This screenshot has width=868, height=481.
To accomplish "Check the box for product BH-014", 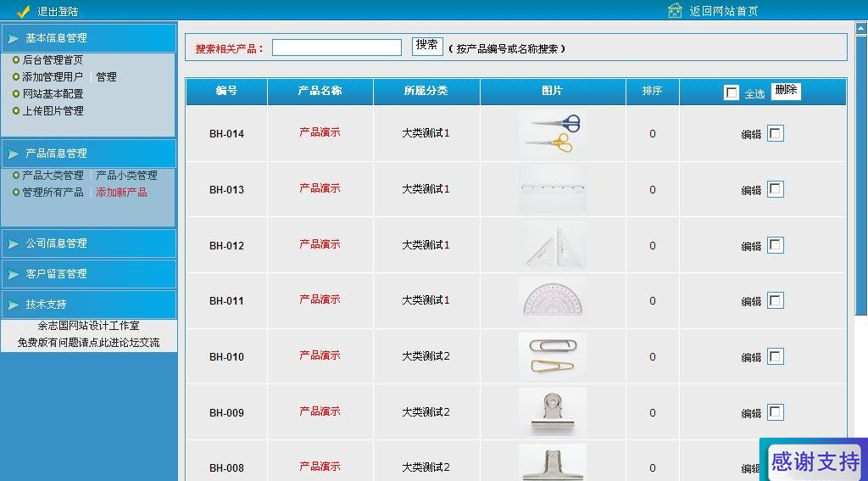I will pos(775,133).
